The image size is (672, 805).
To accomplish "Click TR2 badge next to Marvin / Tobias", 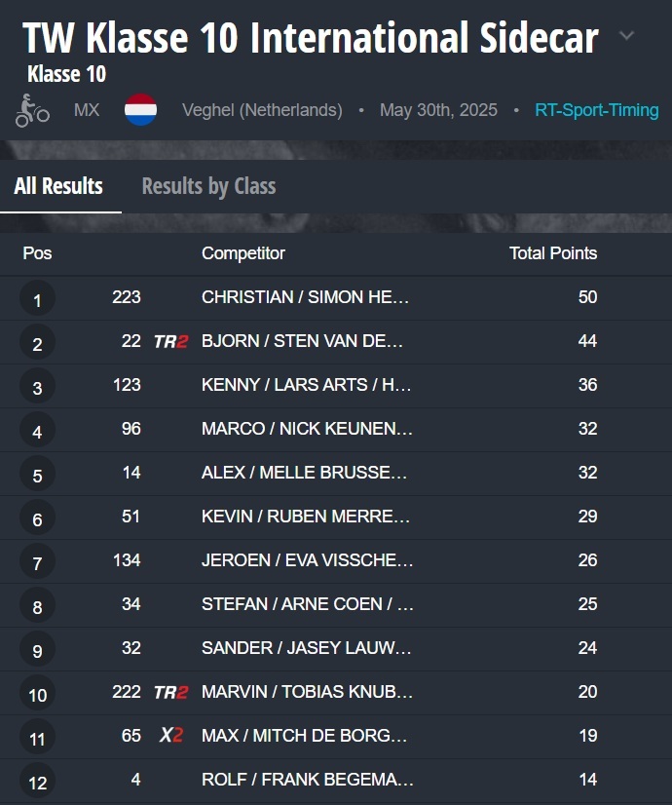I will point(170,692).
